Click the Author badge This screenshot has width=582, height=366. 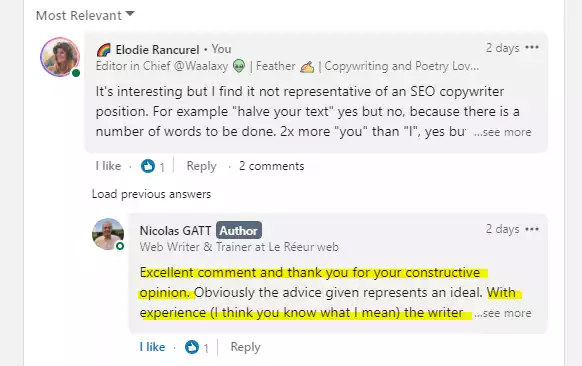click(x=239, y=231)
